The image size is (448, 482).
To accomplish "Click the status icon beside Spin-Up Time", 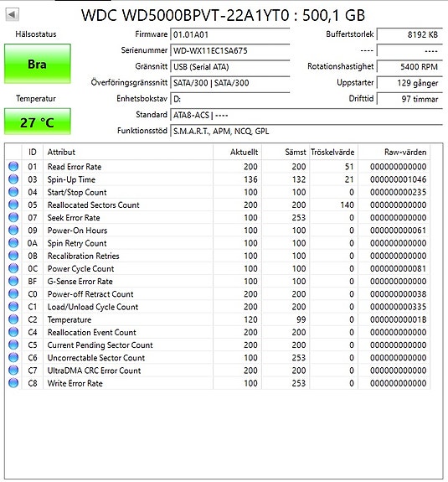I will [13, 179].
